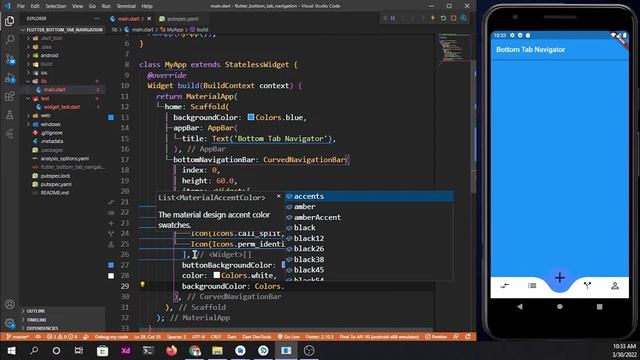Open the Source Control view

coord(10,59)
